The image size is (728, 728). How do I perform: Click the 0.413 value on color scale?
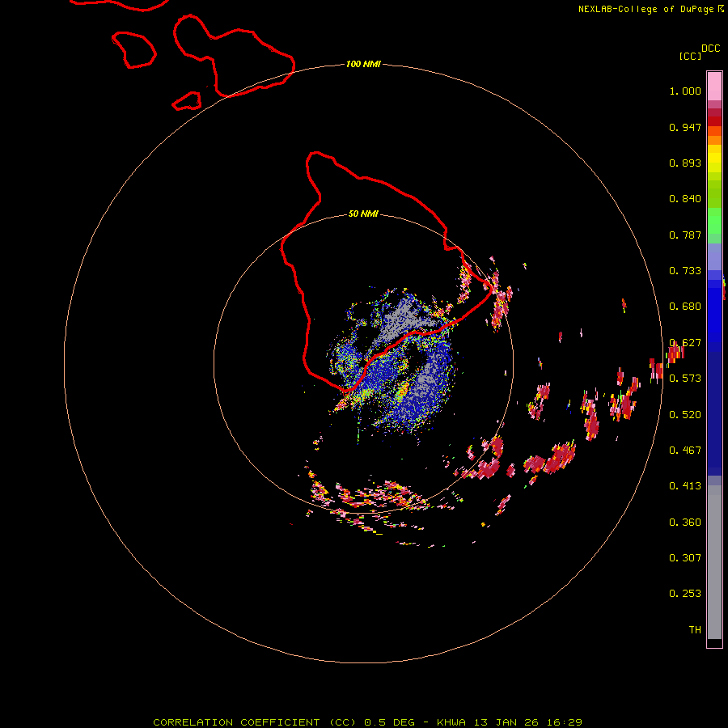pyautogui.click(x=685, y=486)
